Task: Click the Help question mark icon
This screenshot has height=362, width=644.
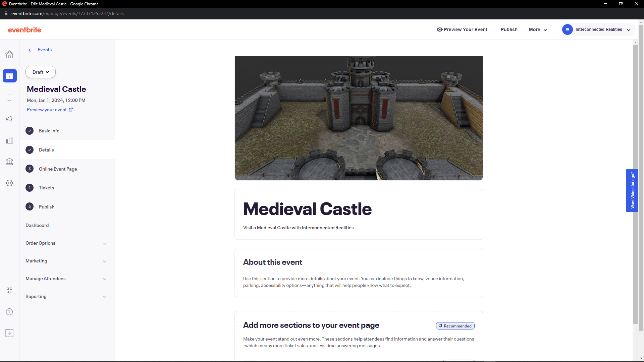Action: 9,312
